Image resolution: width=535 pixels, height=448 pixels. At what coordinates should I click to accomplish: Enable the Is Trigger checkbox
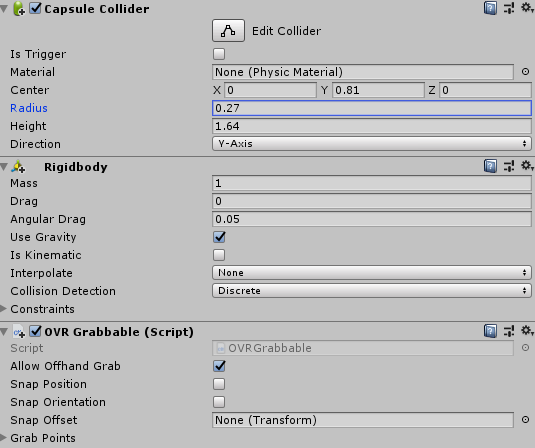click(x=219, y=54)
